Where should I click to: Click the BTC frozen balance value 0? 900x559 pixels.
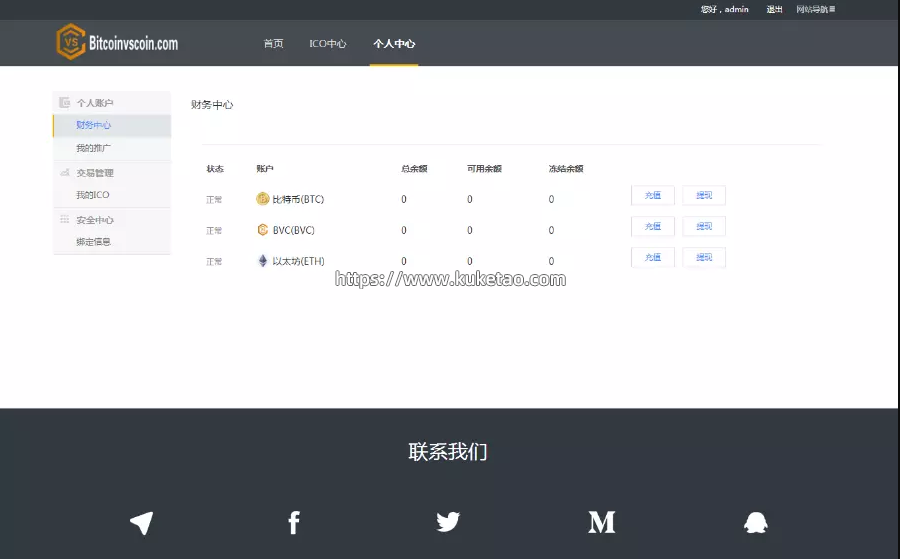551,199
